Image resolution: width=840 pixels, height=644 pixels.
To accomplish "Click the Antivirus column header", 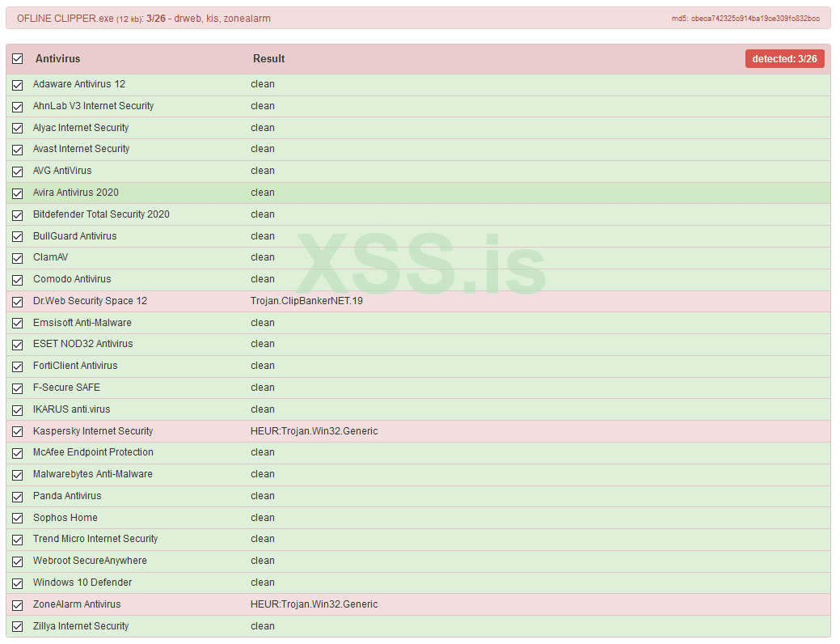I will click(57, 59).
